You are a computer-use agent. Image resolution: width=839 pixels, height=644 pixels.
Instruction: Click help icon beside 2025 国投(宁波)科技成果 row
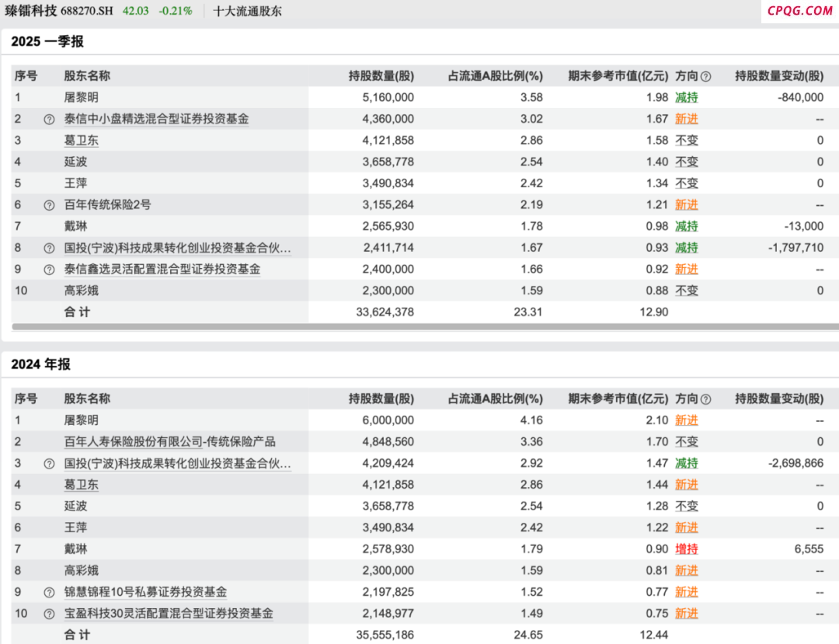(49, 248)
